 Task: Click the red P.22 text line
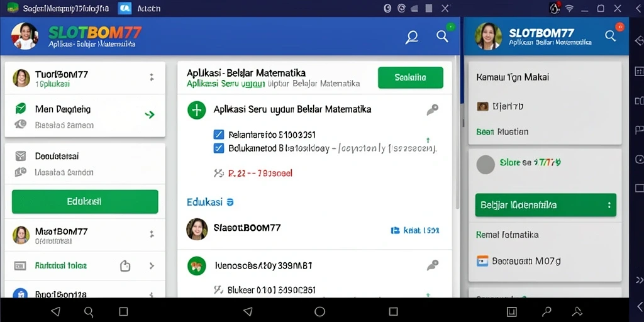(260, 174)
